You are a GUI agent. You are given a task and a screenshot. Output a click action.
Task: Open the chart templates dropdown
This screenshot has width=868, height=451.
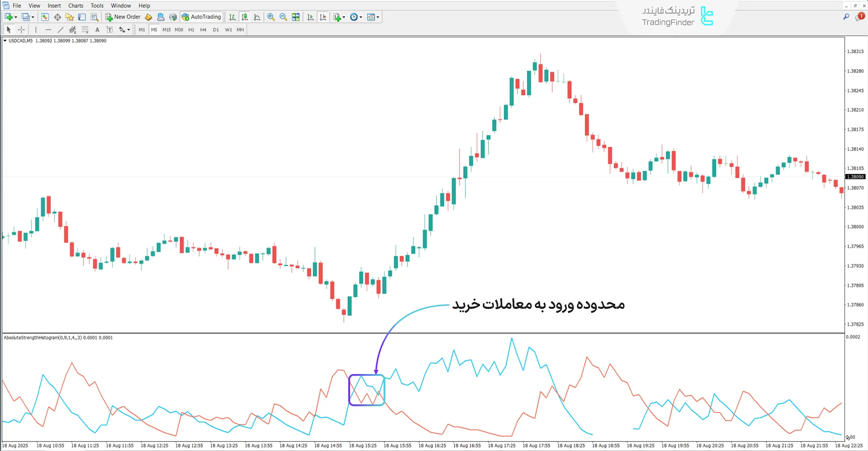click(378, 17)
